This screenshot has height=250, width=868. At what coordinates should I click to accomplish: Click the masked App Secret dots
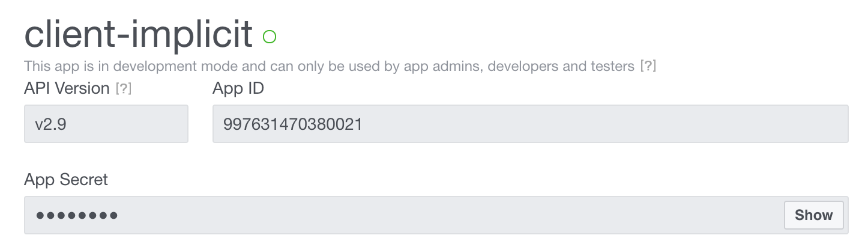coord(77,215)
